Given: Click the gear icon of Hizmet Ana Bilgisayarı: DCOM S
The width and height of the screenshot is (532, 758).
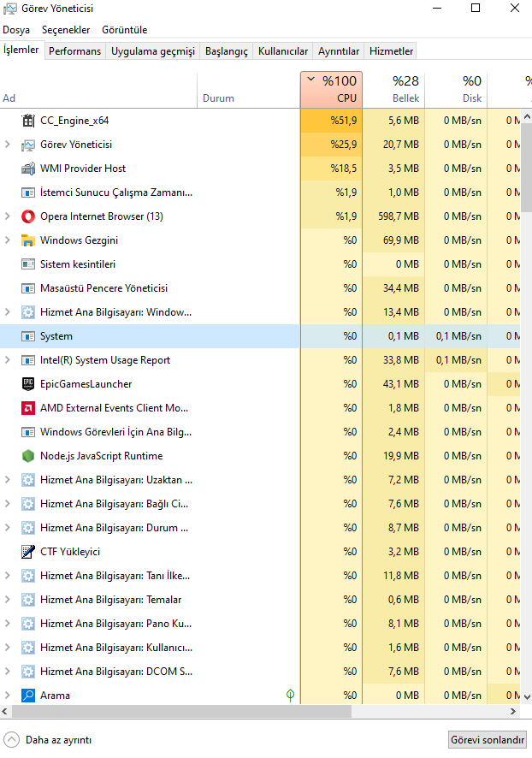Looking at the screenshot, I should tap(28, 672).
